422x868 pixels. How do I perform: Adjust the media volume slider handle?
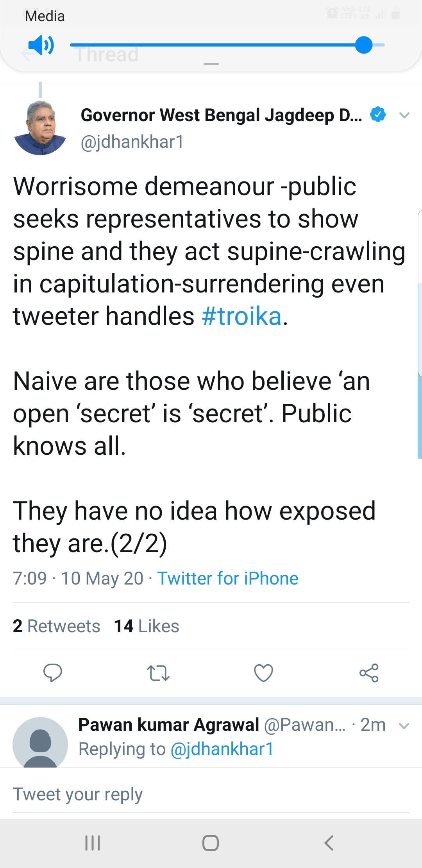(x=364, y=45)
